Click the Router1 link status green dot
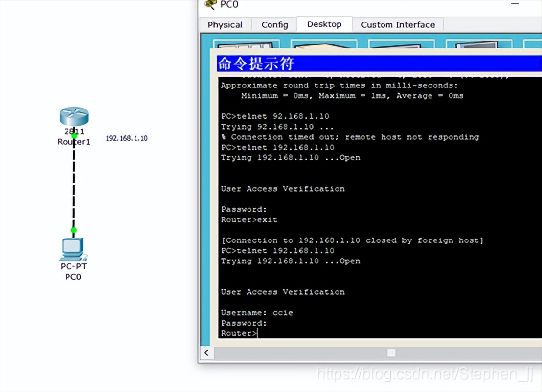Image resolution: width=542 pixels, height=392 pixels. pos(74,136)
